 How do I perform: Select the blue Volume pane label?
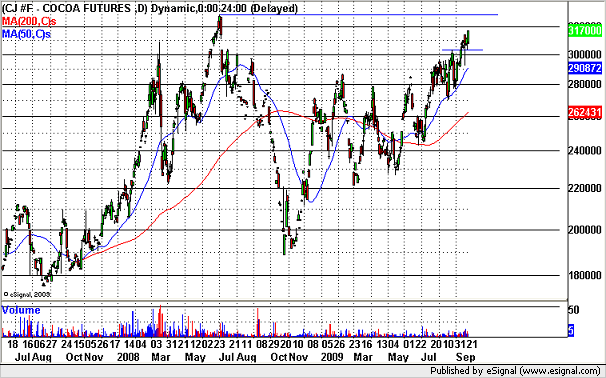point(21,310)
